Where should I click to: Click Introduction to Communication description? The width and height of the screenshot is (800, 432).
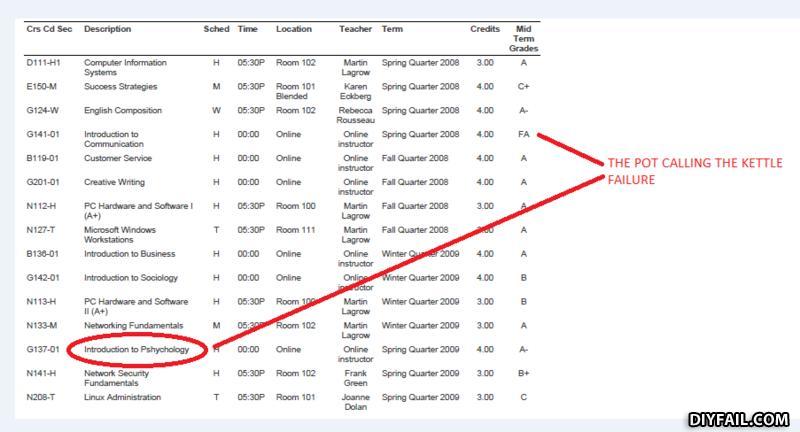(114, 139)
